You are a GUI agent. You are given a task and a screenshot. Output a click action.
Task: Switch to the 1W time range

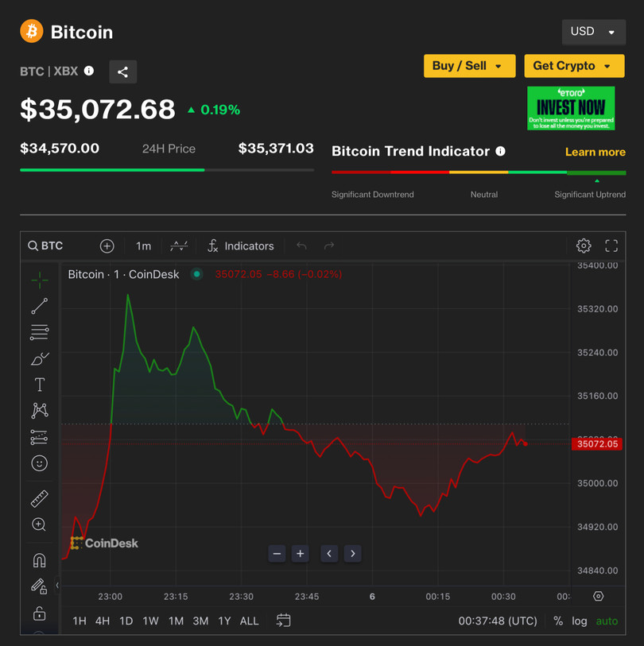tap(150, 621)
